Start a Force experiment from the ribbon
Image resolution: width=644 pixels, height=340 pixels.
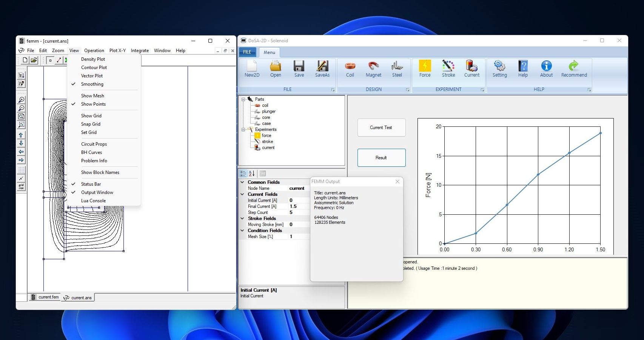pyautogui.click(x=425, y=69)
